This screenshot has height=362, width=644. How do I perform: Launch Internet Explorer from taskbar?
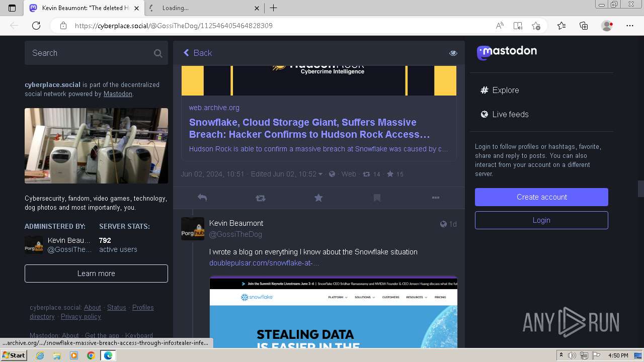click(x=40, y=355)
